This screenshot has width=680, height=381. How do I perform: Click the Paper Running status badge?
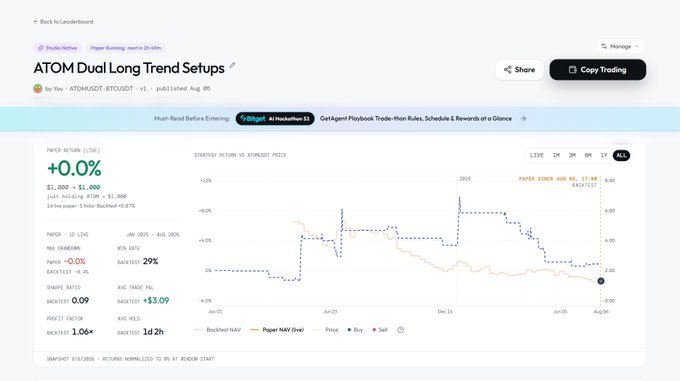[x=126, y=48]
